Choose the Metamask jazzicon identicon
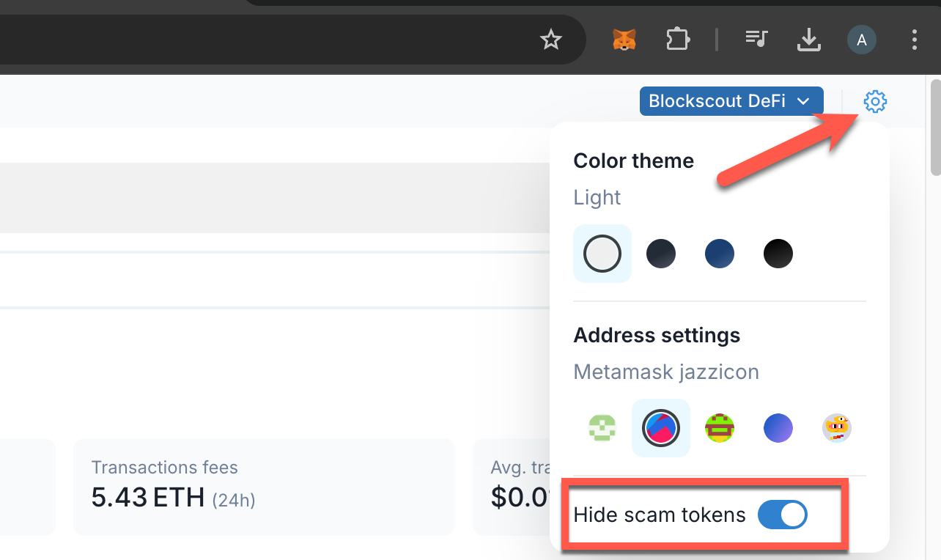 661,428
